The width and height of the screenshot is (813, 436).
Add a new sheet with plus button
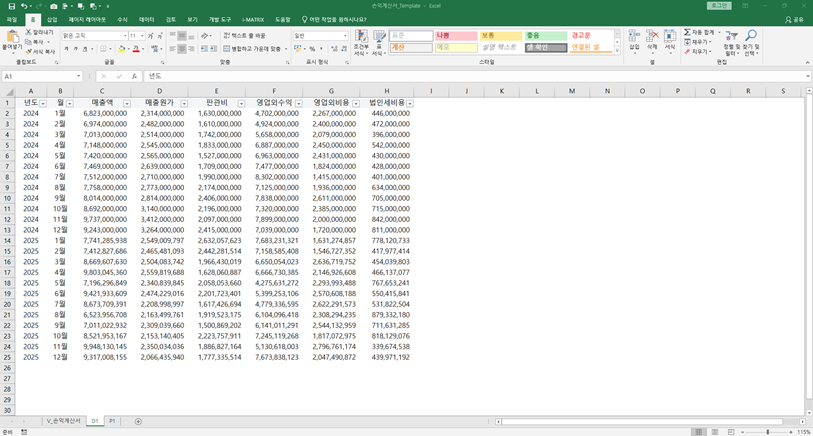coord(138,421)
